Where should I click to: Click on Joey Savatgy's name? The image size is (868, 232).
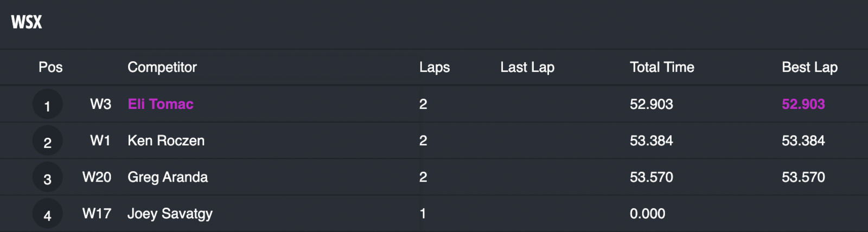(170, 214)
